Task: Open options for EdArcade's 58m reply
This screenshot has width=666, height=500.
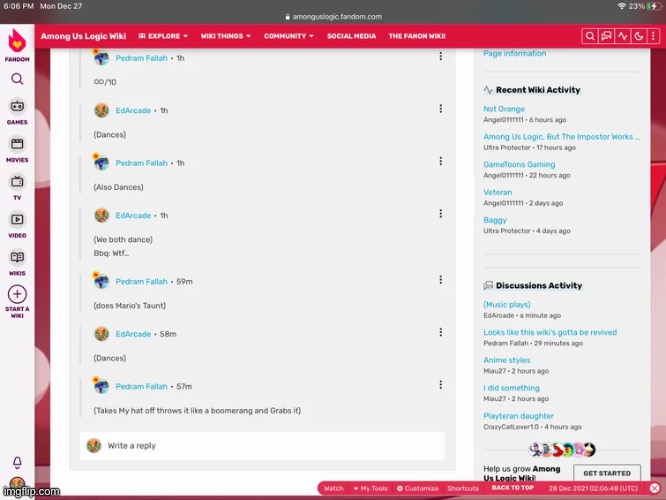Action: 440,332
